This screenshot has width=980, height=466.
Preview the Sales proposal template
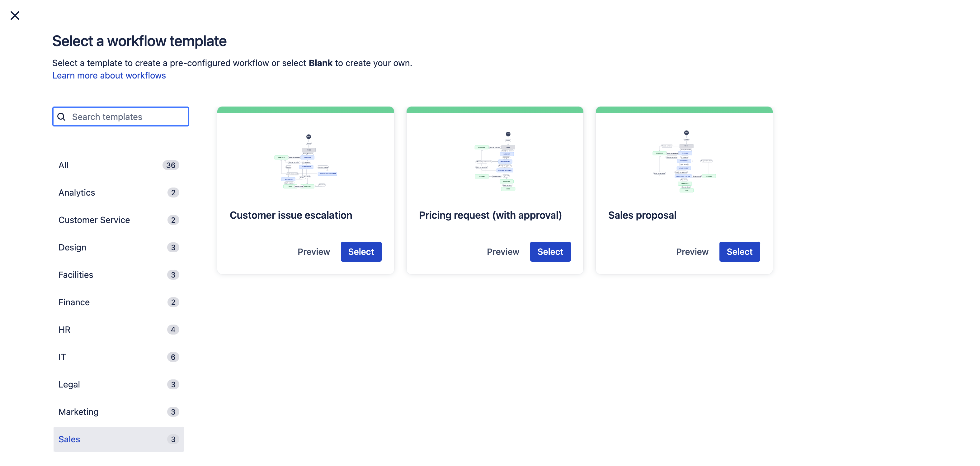click(692, 251)
